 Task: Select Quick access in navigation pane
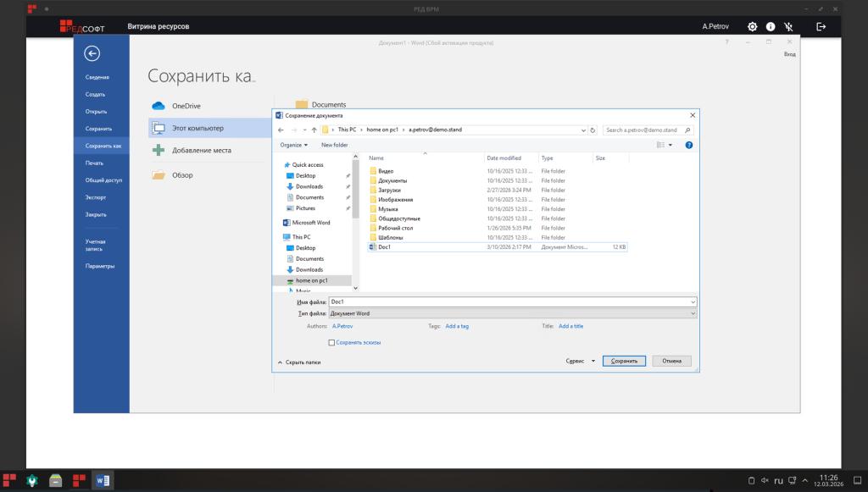click(x=308, y=165)
